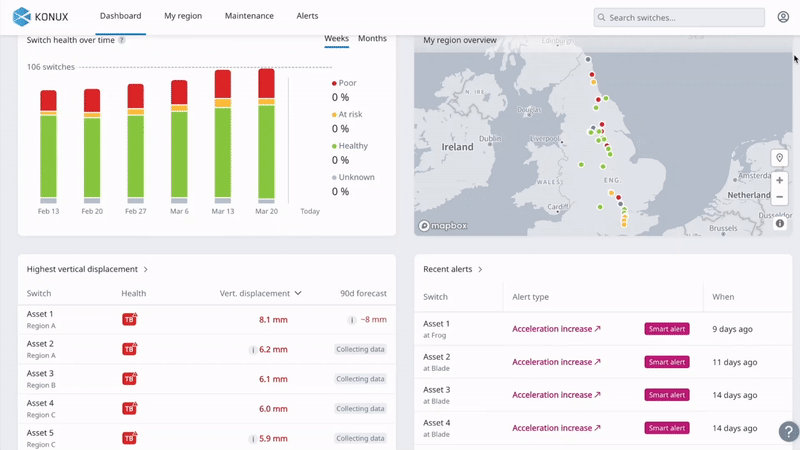The height and width of the screenshot is (450, 800).
Task: Click help icon beside Switch health over time
Action: [122, 40]
